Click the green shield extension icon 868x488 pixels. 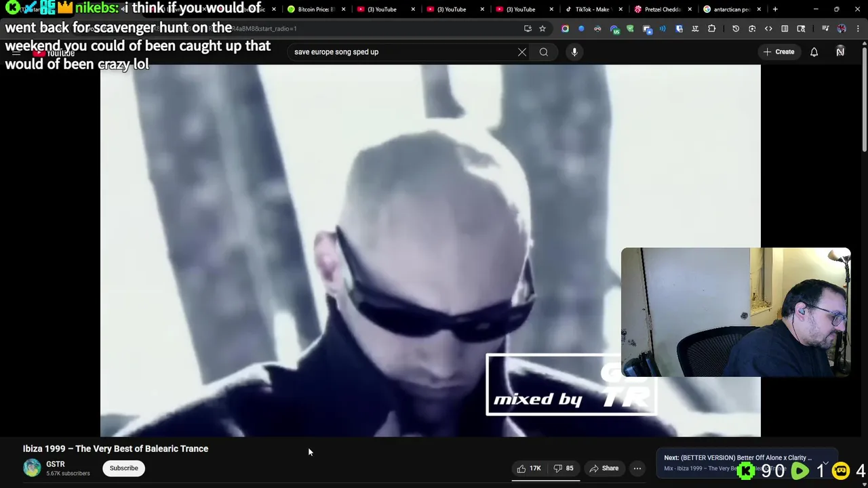(630, 28)
